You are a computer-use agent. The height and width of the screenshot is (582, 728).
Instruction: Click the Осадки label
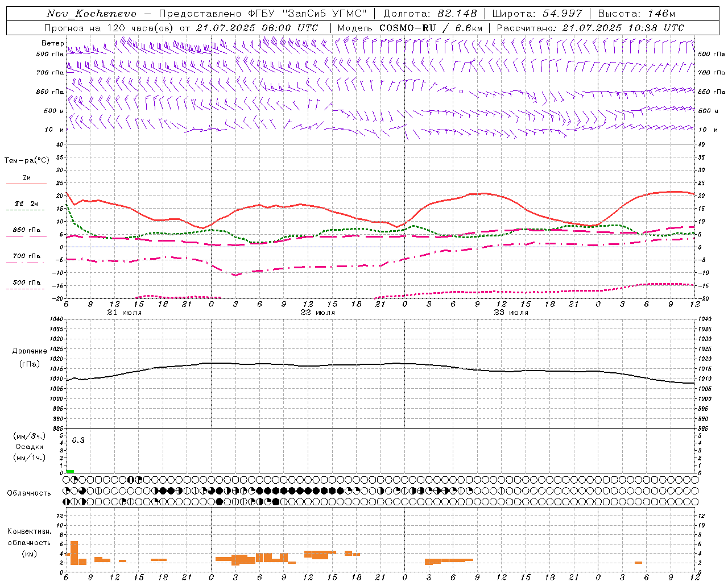[28, 447]
